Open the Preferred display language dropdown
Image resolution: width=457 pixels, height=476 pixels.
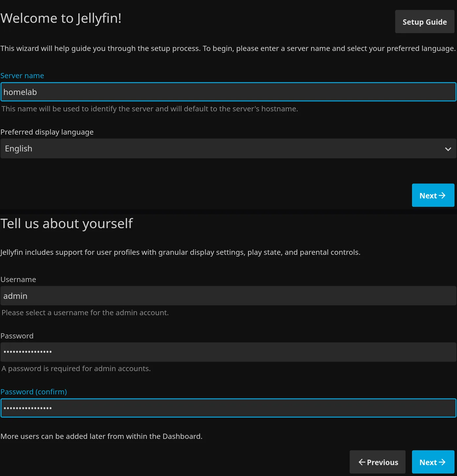pos(228,148)
